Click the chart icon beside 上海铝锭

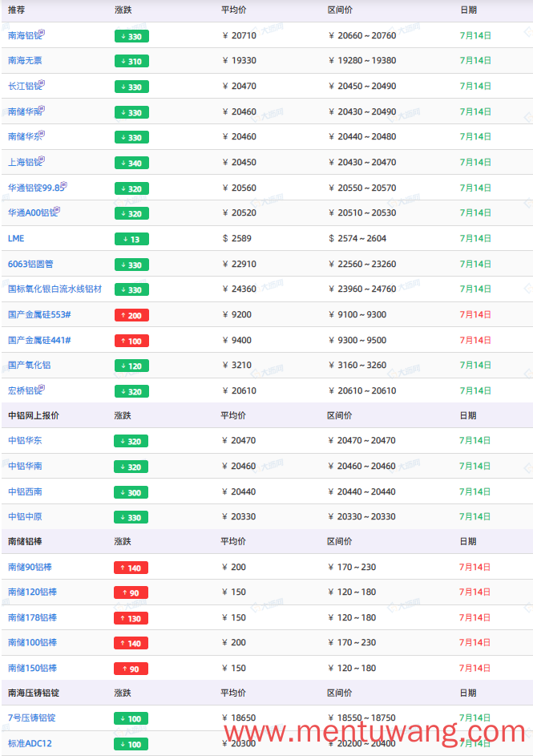(x=42, y=159)
